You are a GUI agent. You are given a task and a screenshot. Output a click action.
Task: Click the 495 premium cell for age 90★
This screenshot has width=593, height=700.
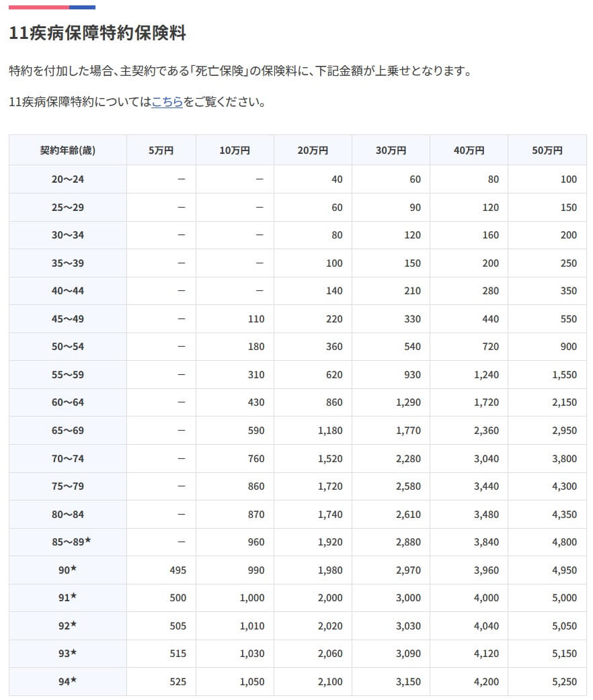(x=177, y=570)
